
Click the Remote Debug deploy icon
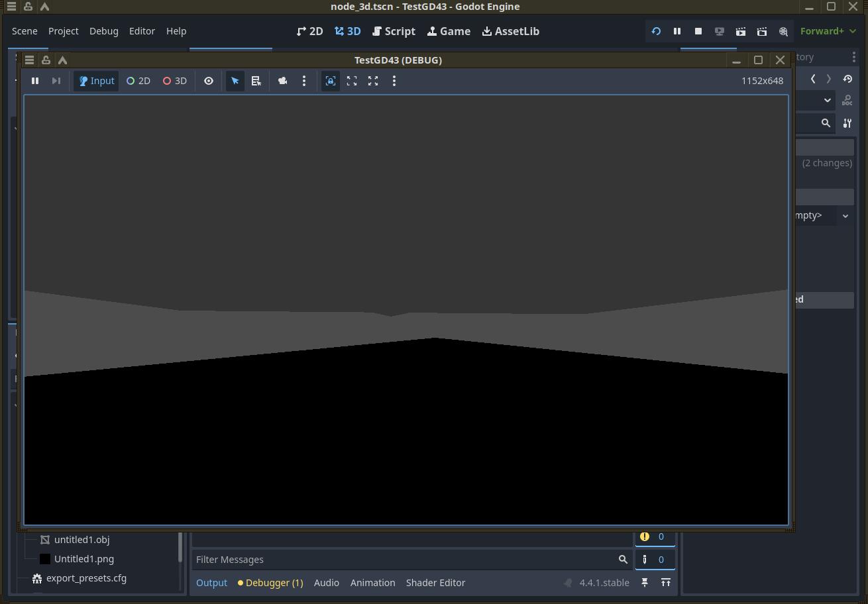pos(720,31)
